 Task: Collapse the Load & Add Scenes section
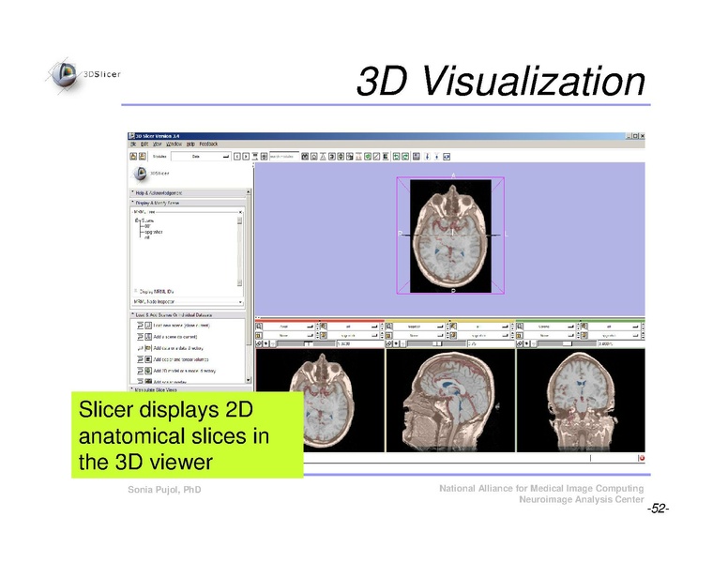point(190,315)
